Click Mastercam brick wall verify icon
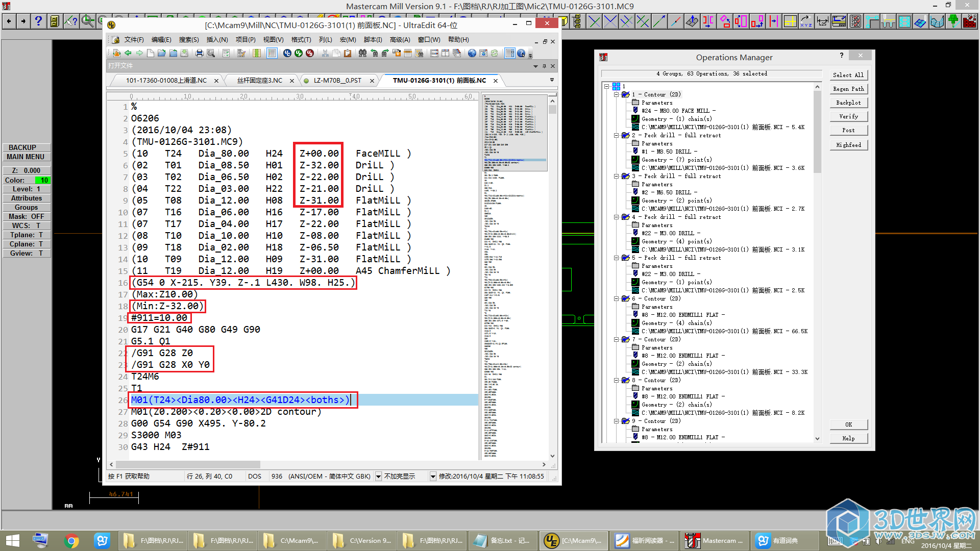The width and height of the screenshot is (980, 551). click(970, 21)
